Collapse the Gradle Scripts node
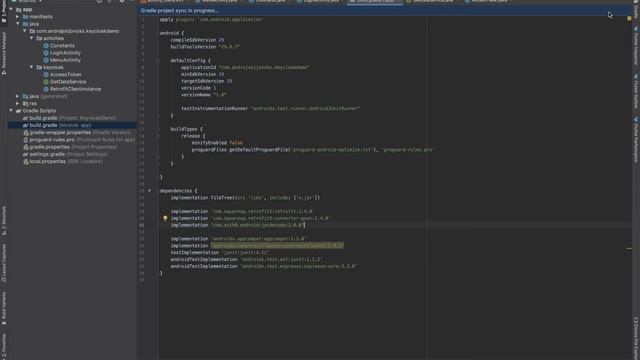The width and height of the screenshot is (640, 360). click(11, 111)
